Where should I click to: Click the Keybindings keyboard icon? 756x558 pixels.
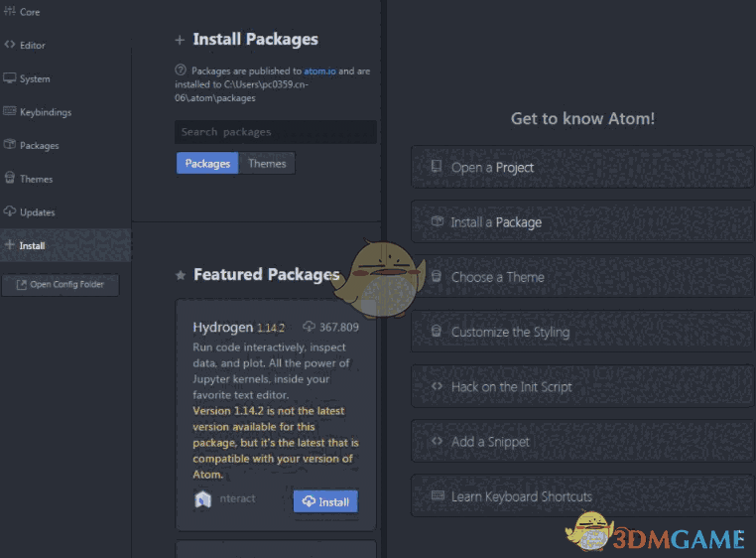pyautogui.click(x=9, y=111)
